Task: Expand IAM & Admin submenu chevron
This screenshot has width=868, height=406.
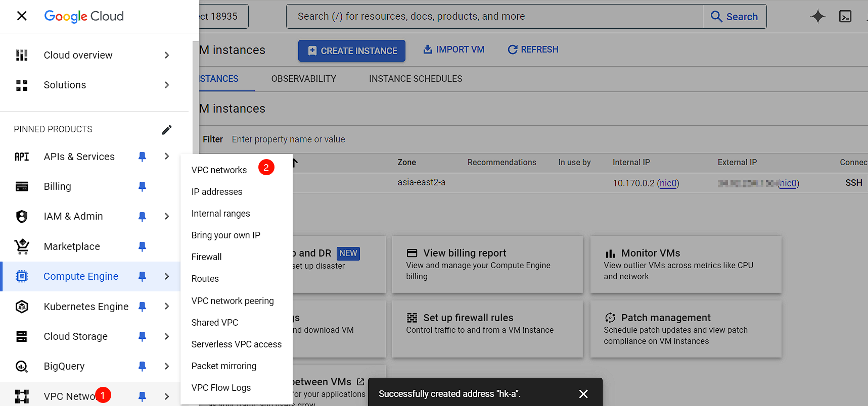Action: [167, 216]
